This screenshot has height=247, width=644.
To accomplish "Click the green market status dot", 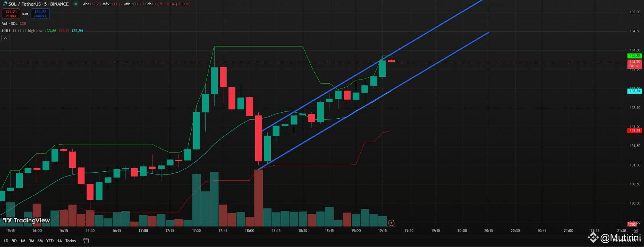I will [76, 4].
